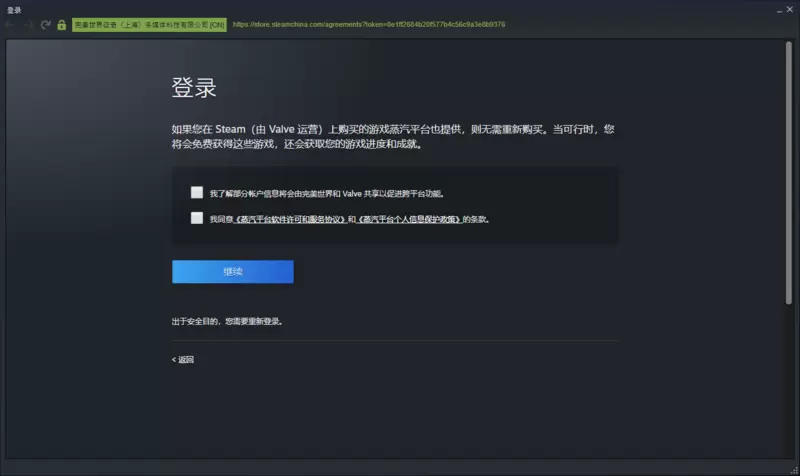
Task: Reload the page with the refresh icon
Action: click(x=45, y=24)
